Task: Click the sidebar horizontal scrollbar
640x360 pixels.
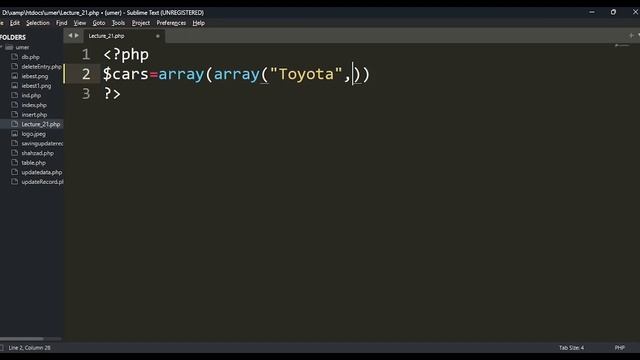Action: tap(22, 339)
